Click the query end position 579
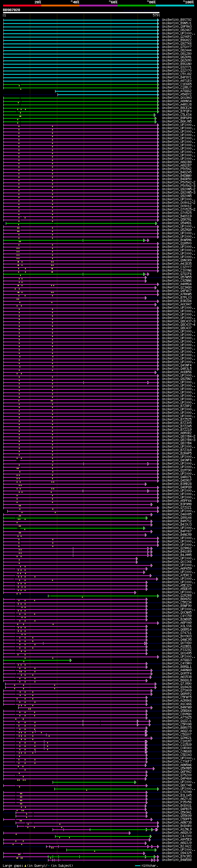 click(155, 15)
